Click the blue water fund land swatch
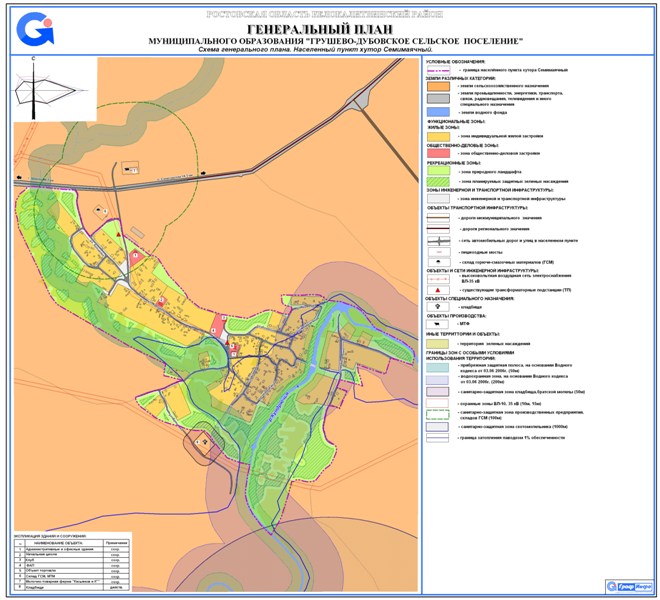This screenshot has width=660, height=600. click(440, 114)
